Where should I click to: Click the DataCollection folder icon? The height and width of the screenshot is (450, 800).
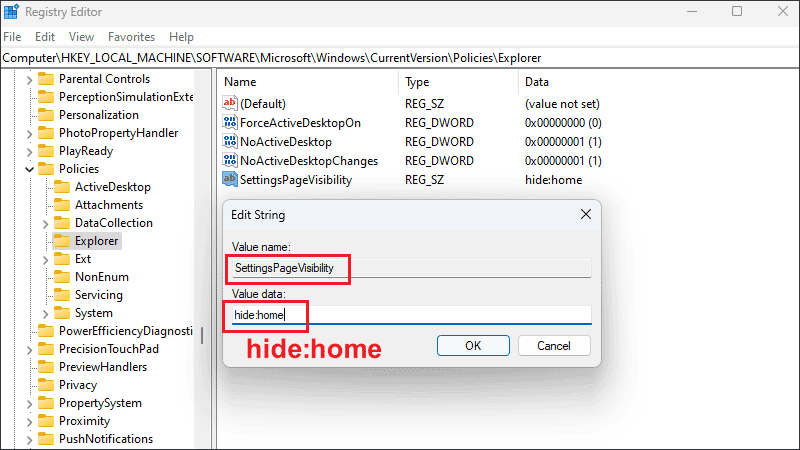tap(62, 222)
